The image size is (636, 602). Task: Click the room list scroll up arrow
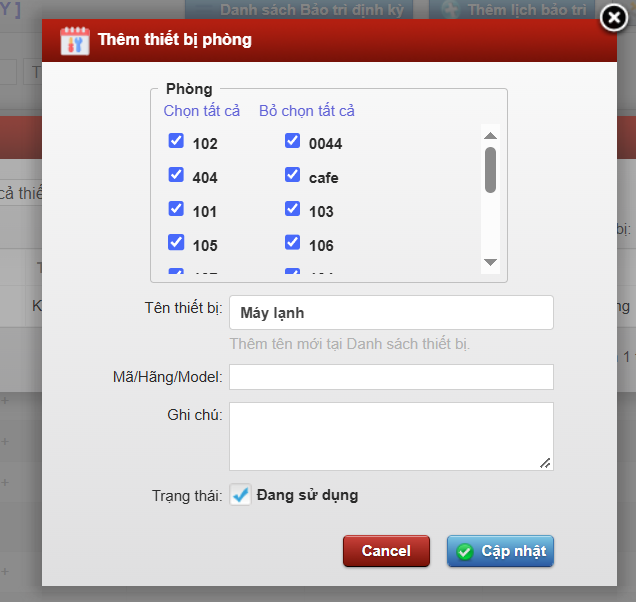coord(490,135)
